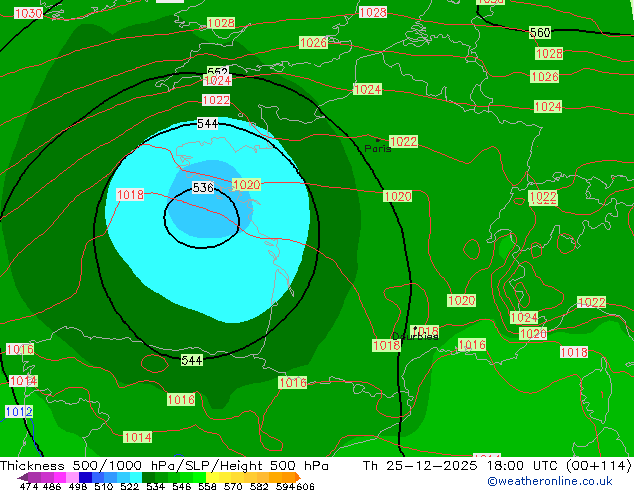Click the '544' label below the cyan area

pos(192,360)
